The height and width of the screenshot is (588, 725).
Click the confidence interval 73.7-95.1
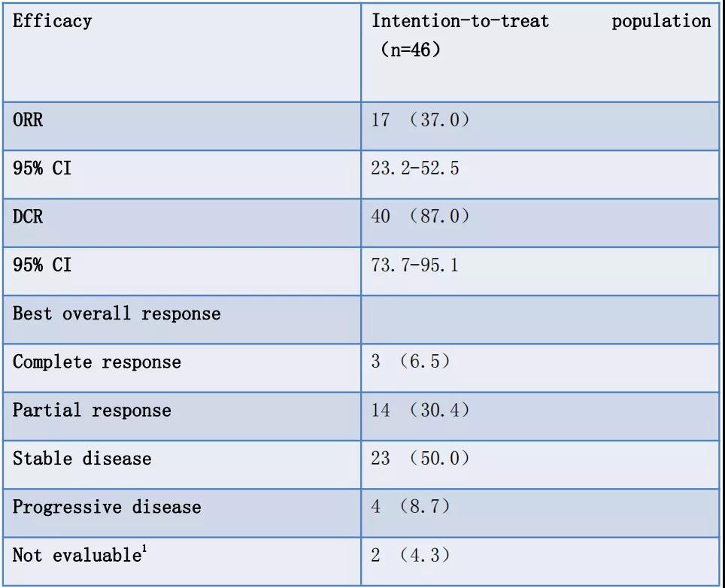(x=415, y=265)
